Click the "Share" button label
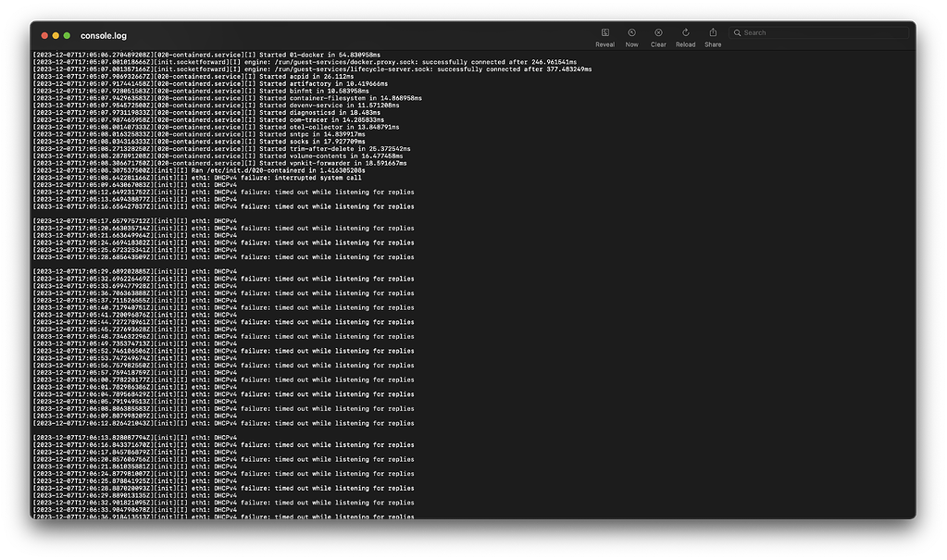The height and width of the screenshot is (560, 947). click(712, 43)
